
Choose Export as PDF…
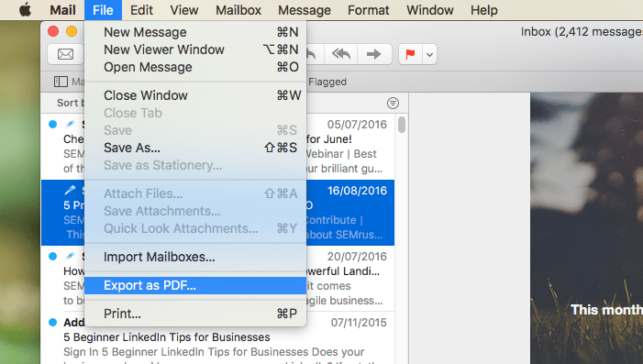coord(195,285)
